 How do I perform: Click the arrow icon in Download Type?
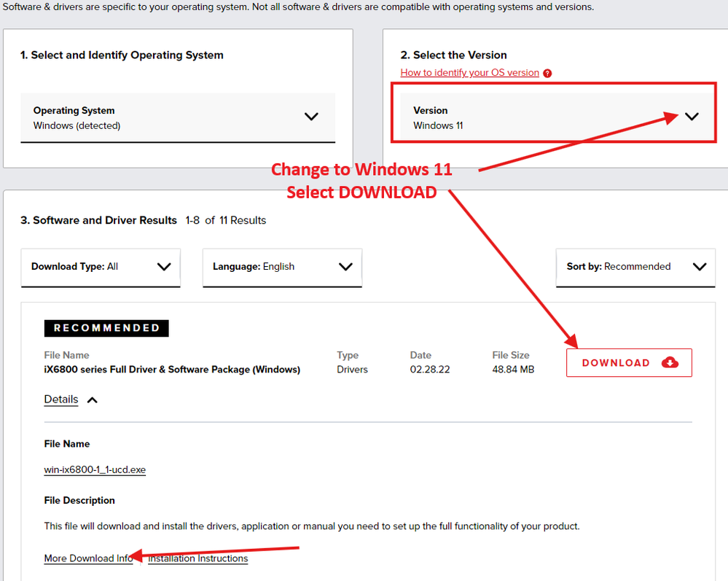pyautogui.click(x=164, y=267)
